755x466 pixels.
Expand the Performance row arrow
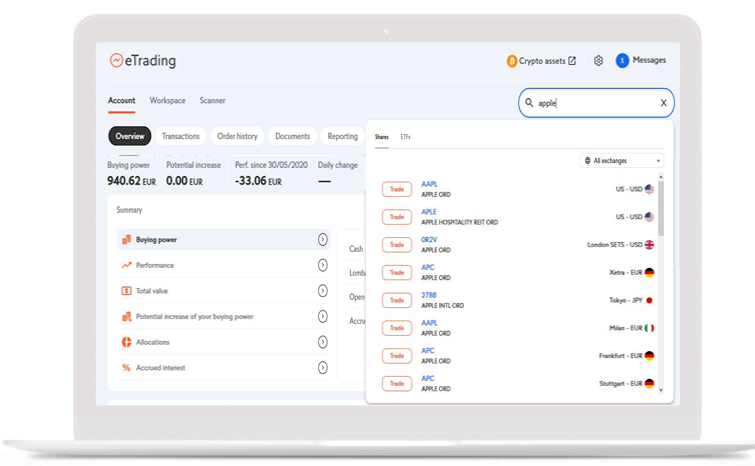tap(323, 265)
